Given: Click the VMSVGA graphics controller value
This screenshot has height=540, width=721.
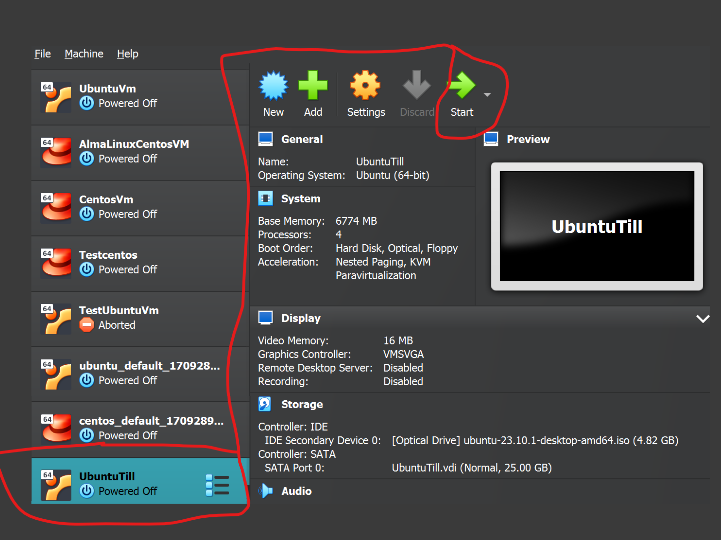Looking at the screenshot, I should (x=403, y=354).
